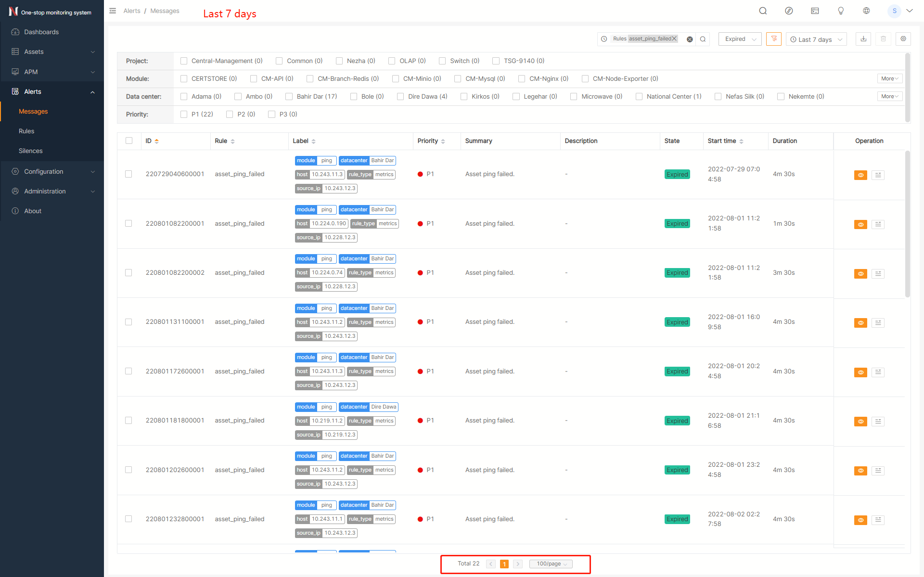The width and height of the screenshot is (924, 577).
Task: Click More in the Module filter row
Action: click(889, 78)
